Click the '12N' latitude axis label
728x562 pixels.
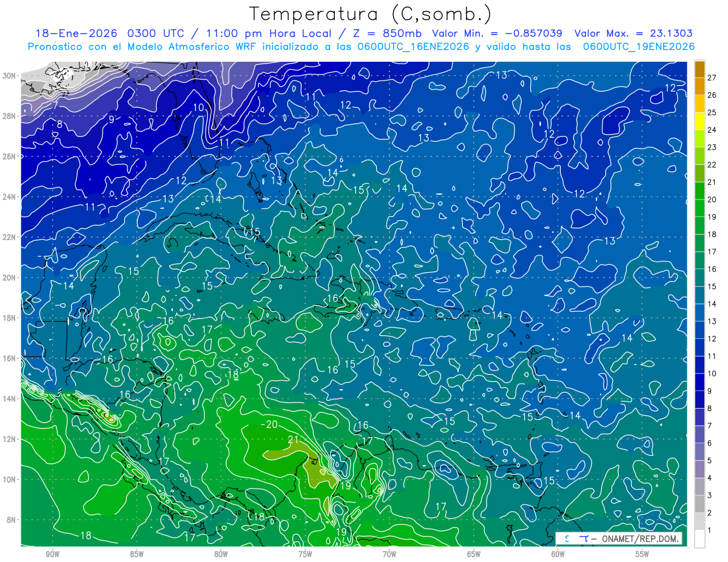point(9,439)
